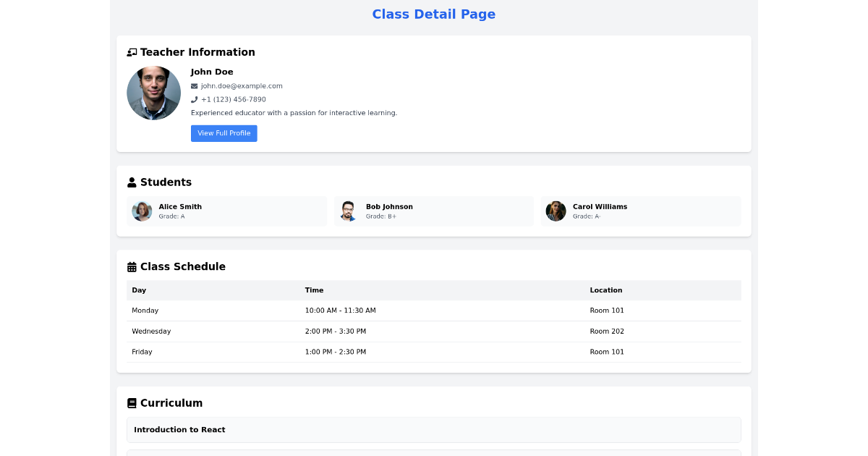Expand the second curriculum entry below Introduction to React

(x=434, y=453)
